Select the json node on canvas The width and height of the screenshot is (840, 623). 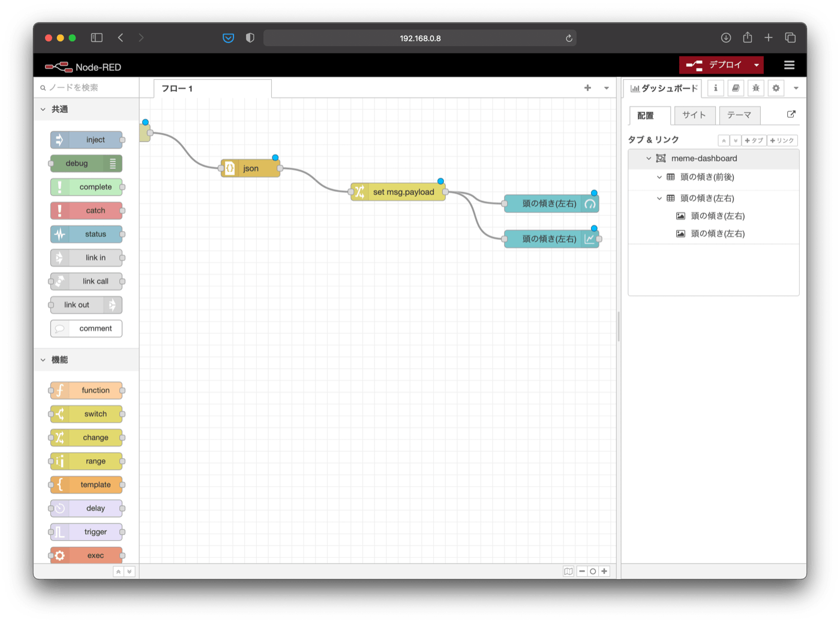click(251, 168)
